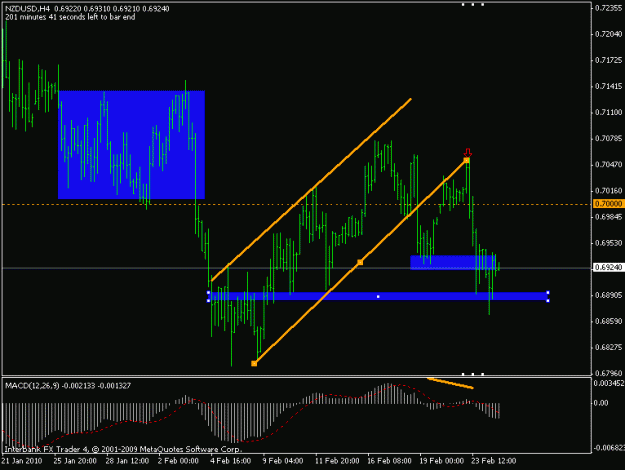The height and width of the screenshot is (470, 625).
Task: Click the 0.69530 price axis label
Action: [x=609, y=243]
